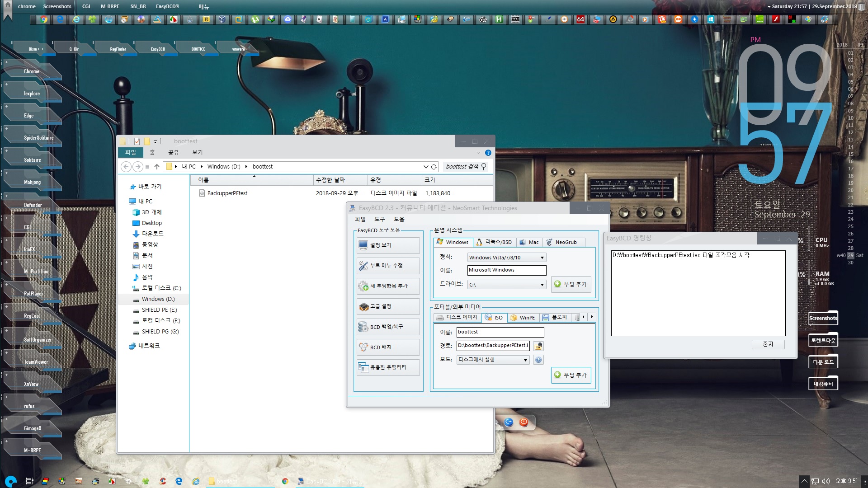Switch to the Mac tab
The width and height of the screenshot is (868, 488).
point(529,242)
